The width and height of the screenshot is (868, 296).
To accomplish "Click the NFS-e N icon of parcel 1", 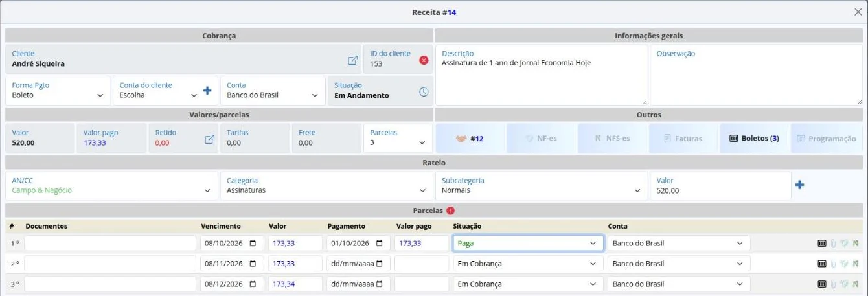I will (856, 244).
